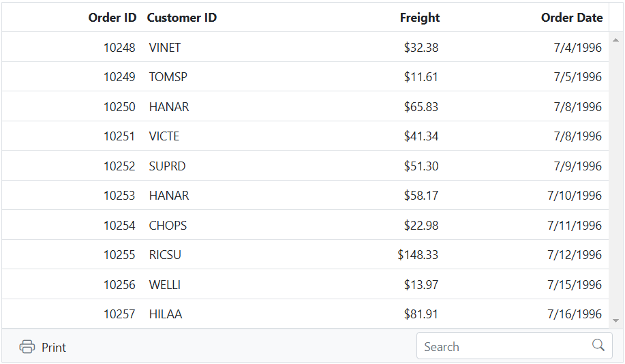Select the WELLI customer cell
The height and width of the screenshot is (364, 625).
pos(165,285)
